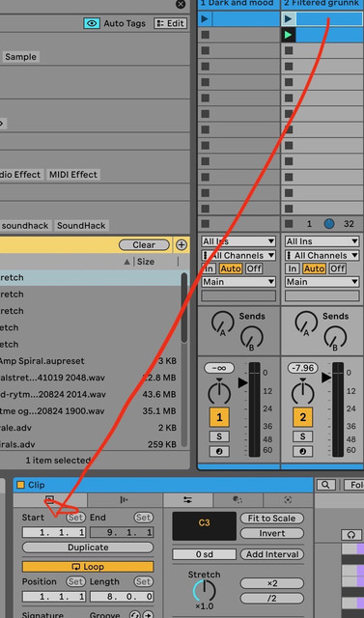This screenshot has height=618, width=364.
Task: Click the Set button next to Start
Action: (75, 518)
